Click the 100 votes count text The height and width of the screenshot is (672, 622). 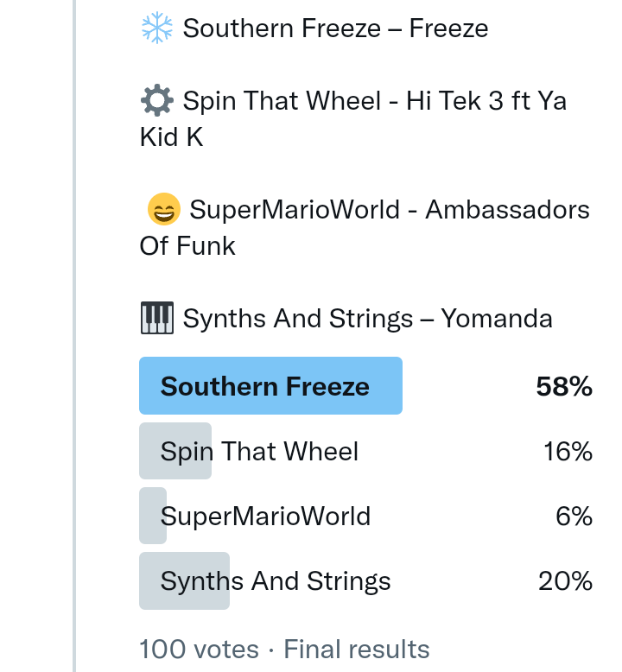click(x=199, y=649)
